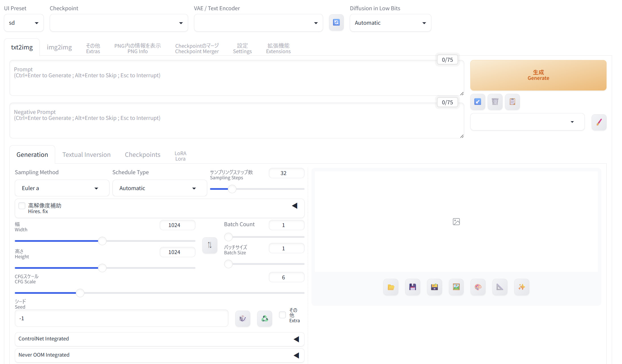Click the floppy disk save image icon

(413, 287)
